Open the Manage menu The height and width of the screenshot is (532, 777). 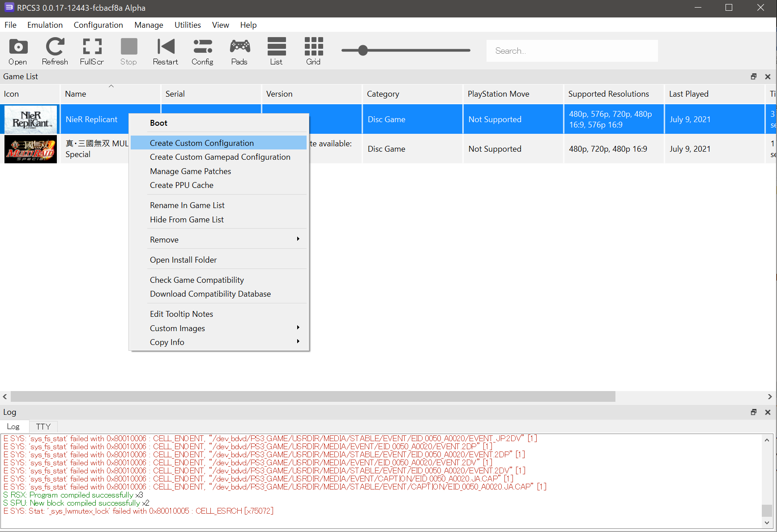[149, 25]
